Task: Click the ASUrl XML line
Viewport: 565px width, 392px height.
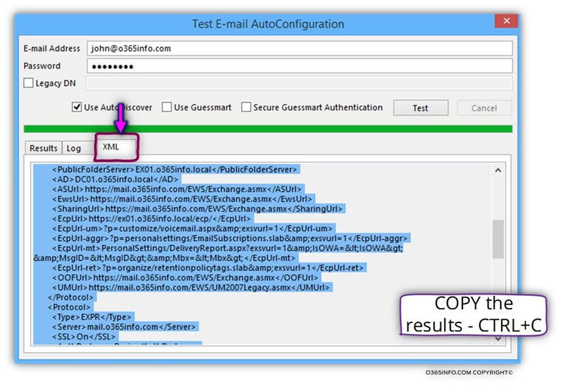Action: (x=177, y=189)
